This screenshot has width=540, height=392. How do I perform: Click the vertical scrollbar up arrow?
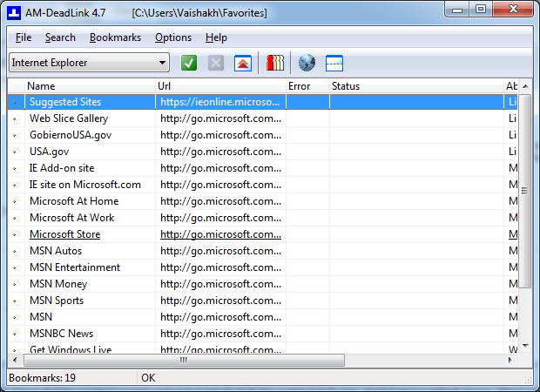[525, 86]
